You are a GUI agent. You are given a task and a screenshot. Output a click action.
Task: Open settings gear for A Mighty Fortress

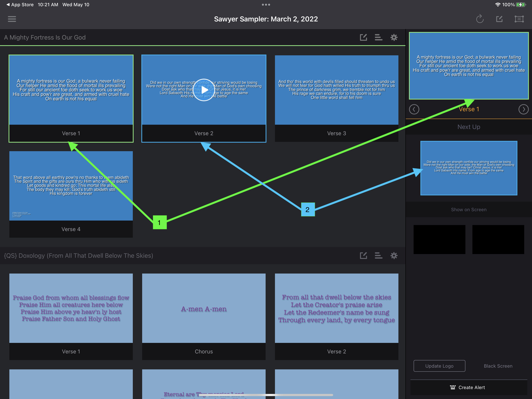tap(394, 37)
